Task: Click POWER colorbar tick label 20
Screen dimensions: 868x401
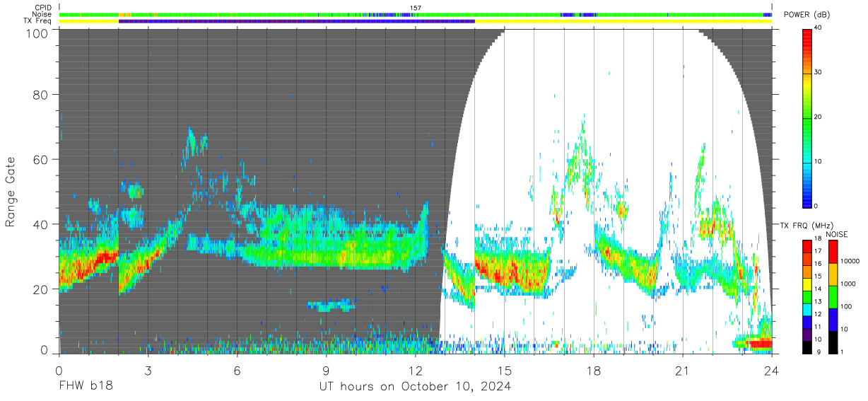Action: tap(819, 117)
